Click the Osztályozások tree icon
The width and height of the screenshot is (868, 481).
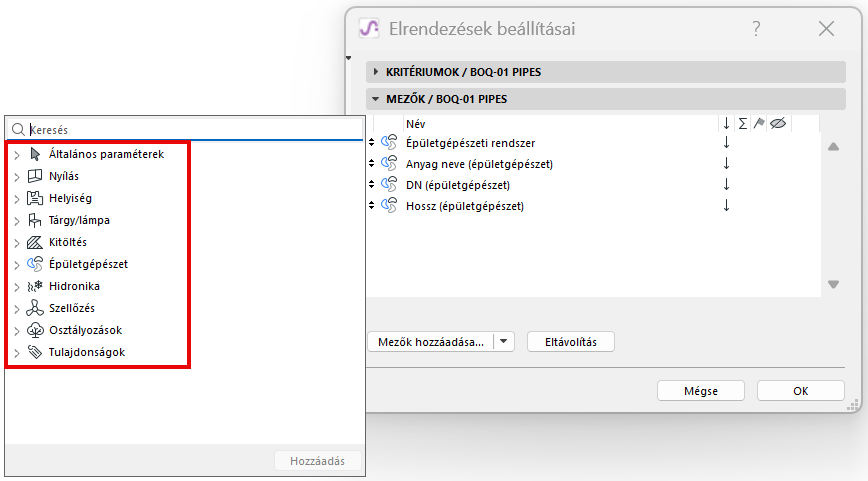pos(36,331)
